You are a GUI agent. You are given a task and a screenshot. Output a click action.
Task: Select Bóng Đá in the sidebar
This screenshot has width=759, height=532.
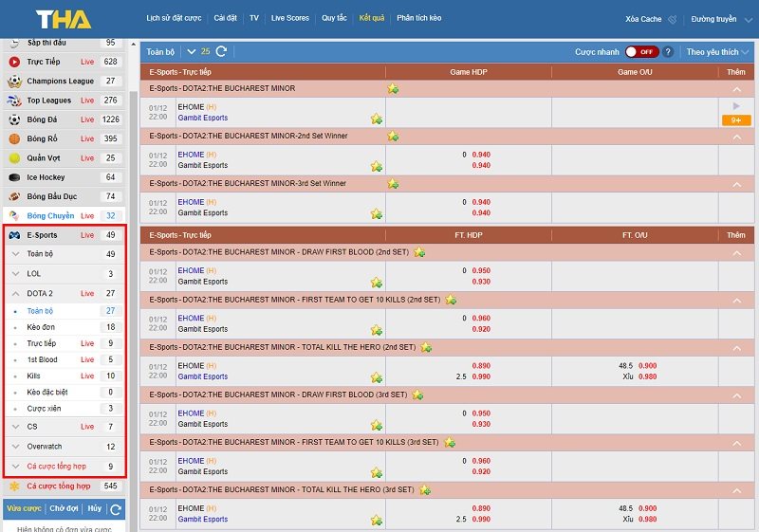64,119
